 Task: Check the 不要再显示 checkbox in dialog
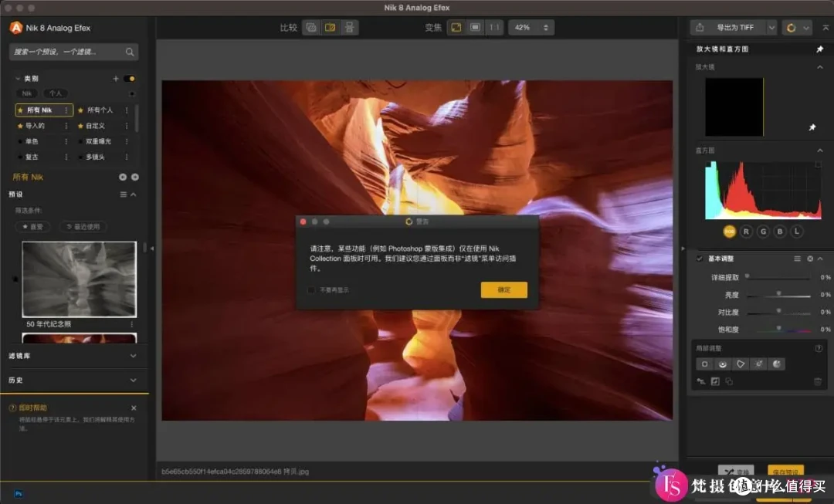[311, 289]
